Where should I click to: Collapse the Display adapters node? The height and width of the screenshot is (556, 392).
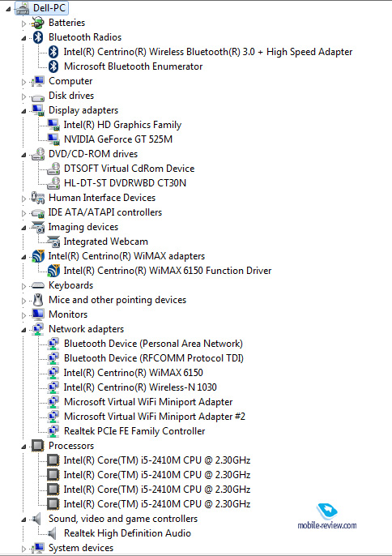pyautogui.click(x=23, y=111)
